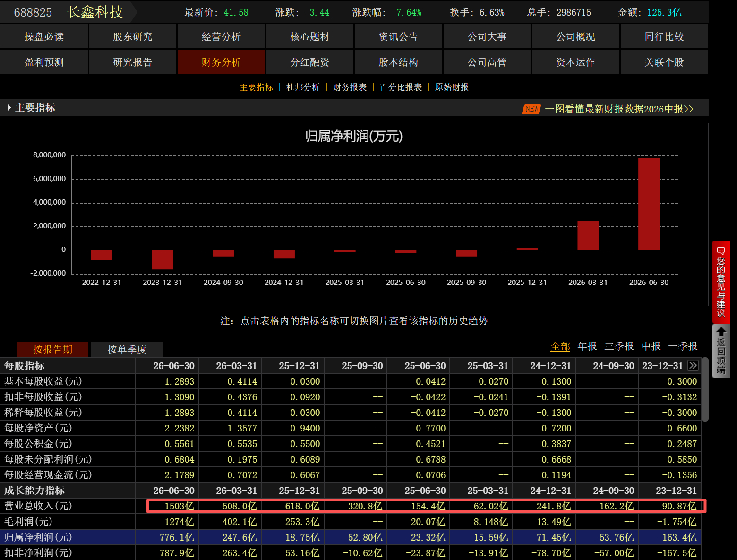Click the 返回顶端 back-to-top arrow button

[721, 351]
